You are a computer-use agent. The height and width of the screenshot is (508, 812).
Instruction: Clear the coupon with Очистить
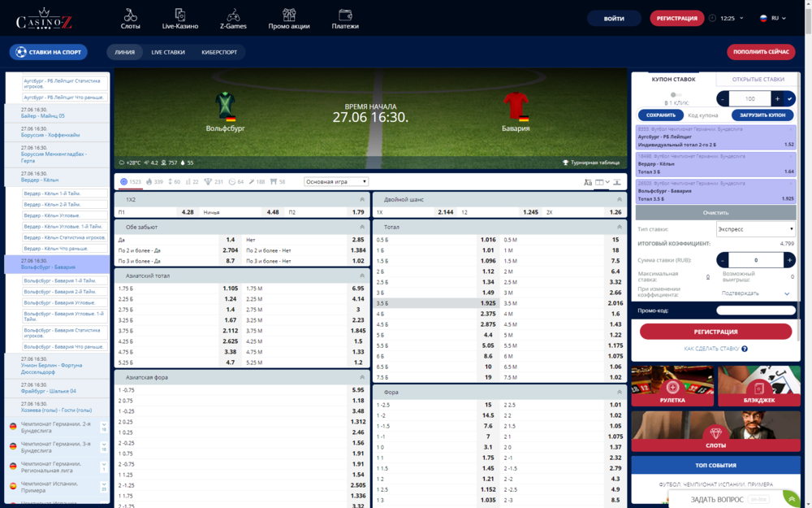(x=715, y=212)
